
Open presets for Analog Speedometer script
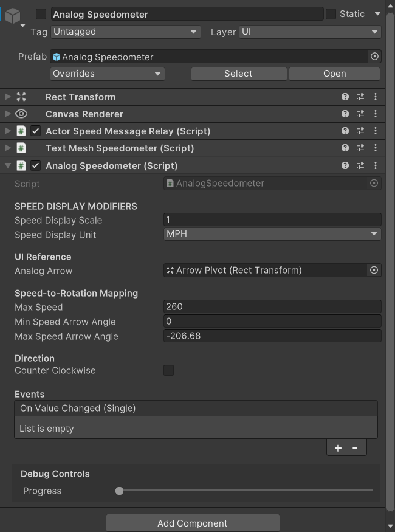(360, 165)
